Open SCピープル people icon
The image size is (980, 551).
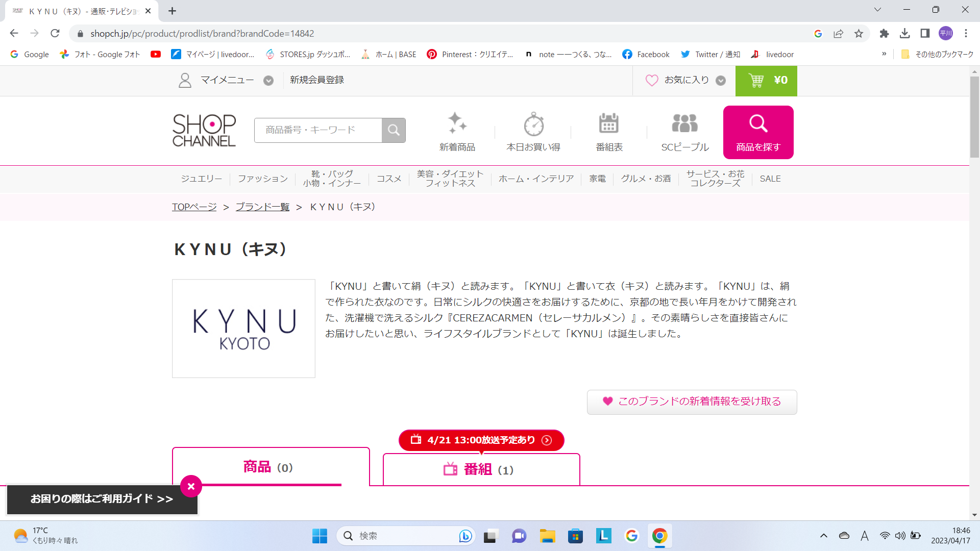pos(685,132)
